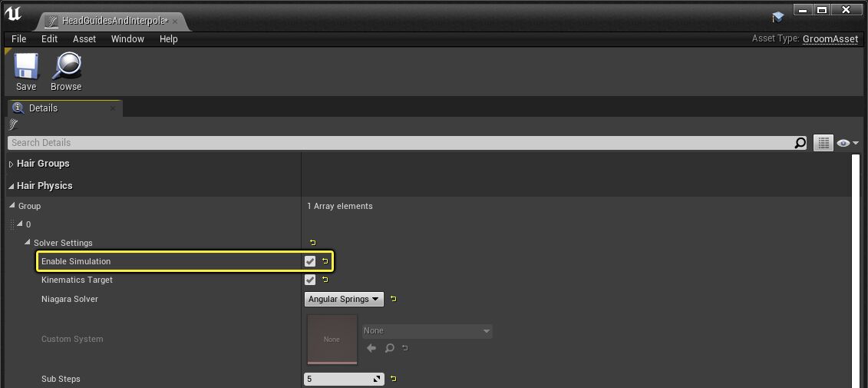Viewport: 868px width, 388px height.
Task: Maximize the editor window
Action: point(822,10)
